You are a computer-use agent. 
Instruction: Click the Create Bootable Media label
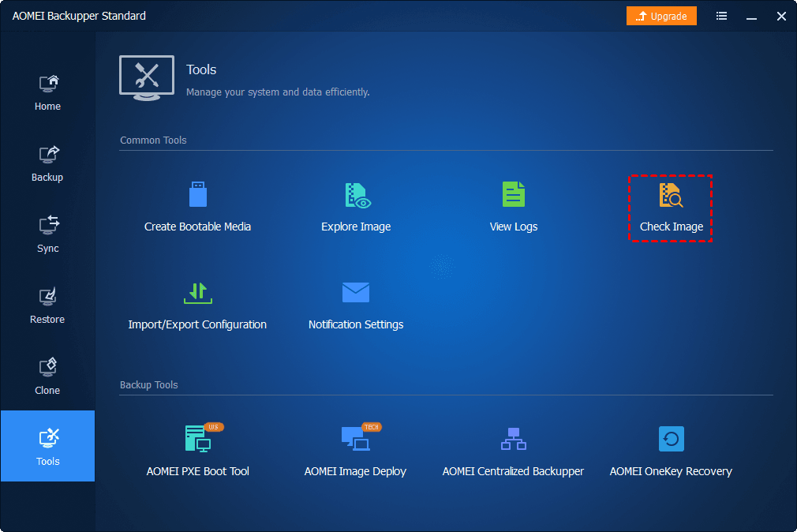click(198, 227)
